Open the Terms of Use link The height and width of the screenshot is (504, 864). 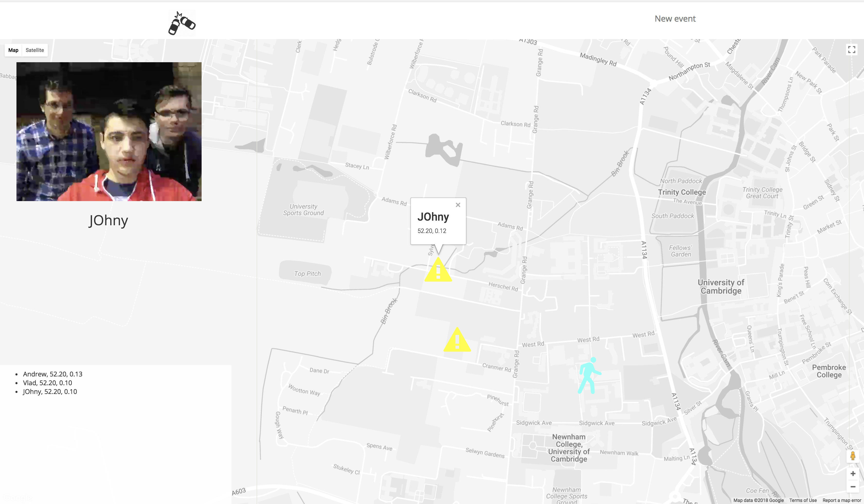point(803,500)
